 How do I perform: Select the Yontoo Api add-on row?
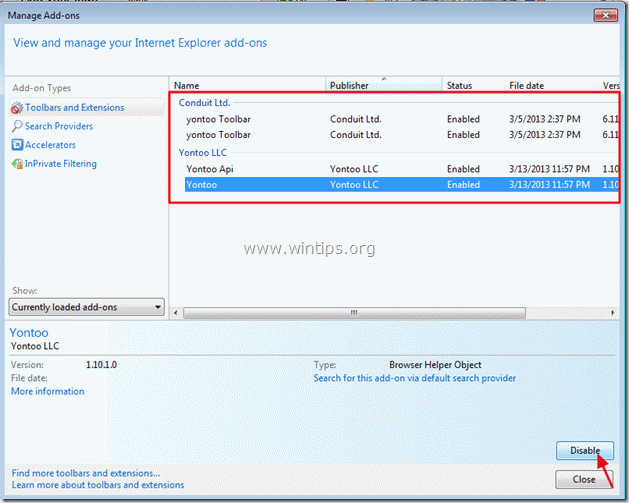[402, 169]
